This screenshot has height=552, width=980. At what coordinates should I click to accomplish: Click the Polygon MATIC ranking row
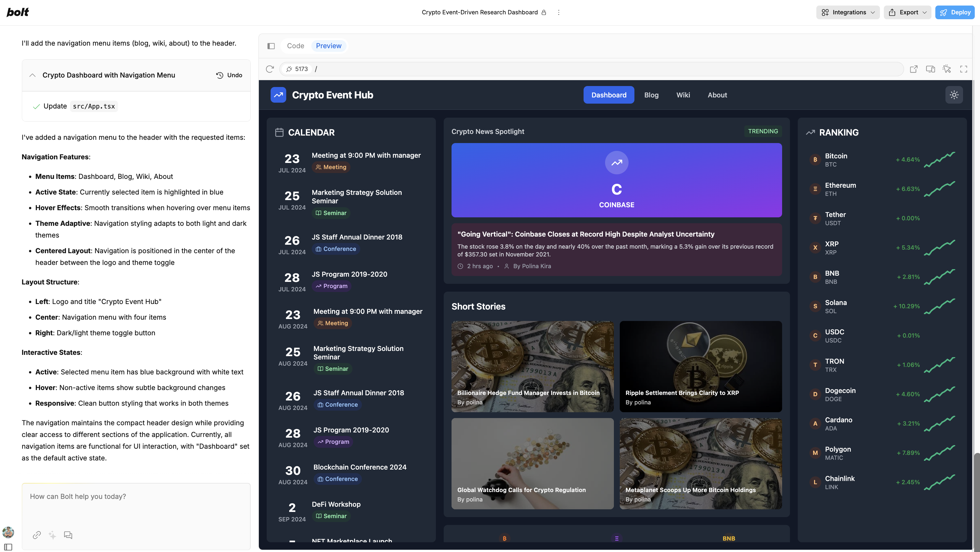(882, 453)
